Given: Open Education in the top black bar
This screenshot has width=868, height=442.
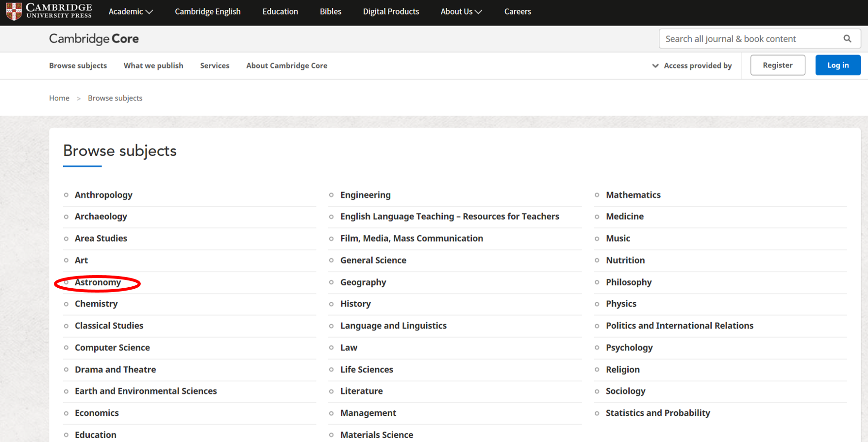Looking at the screenshot, I should pos(280,12).
